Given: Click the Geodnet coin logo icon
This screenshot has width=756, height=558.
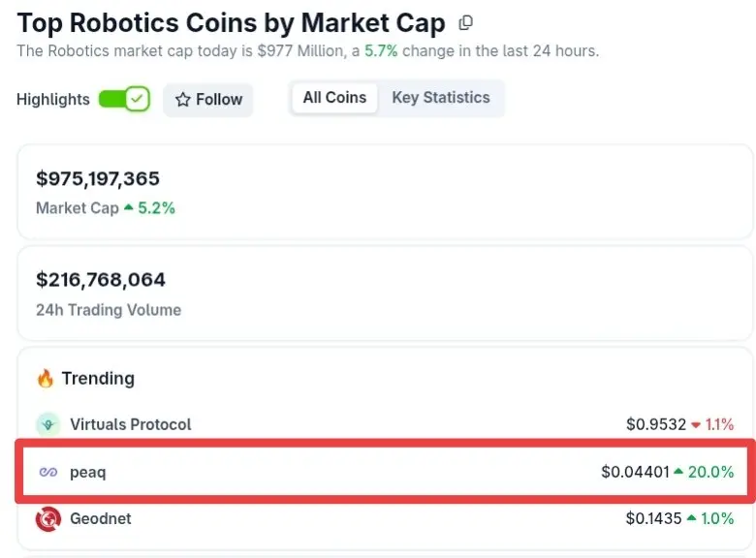Looking at the screenshot, I should 48,519.
